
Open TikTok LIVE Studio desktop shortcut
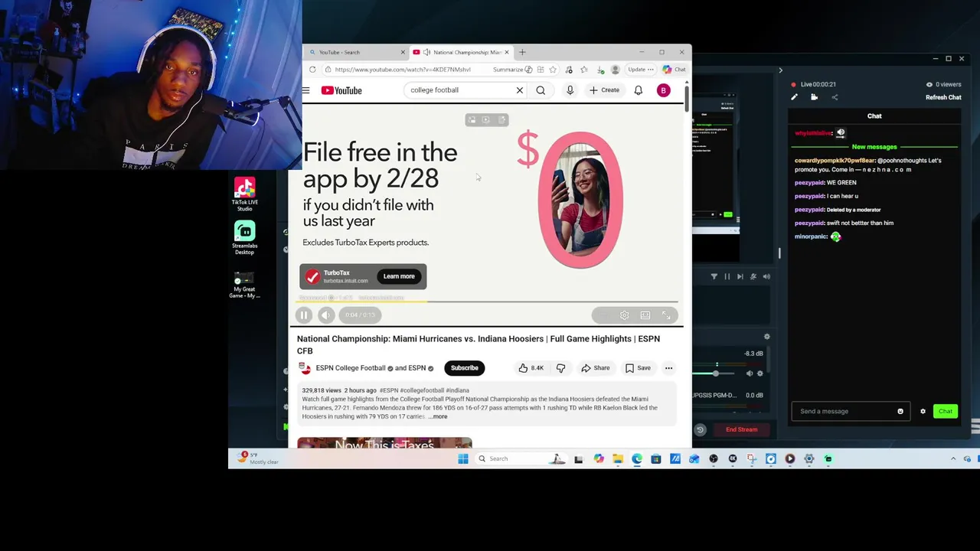(245, 194)
